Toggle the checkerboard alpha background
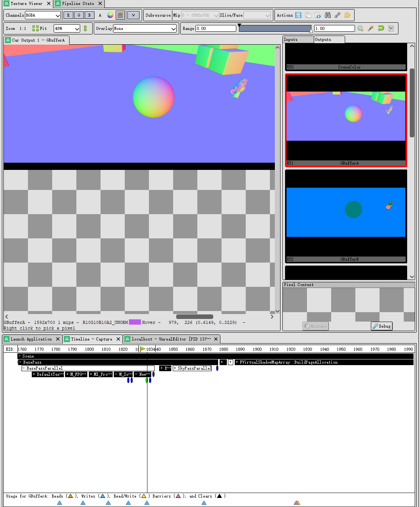 [x=120, y=15]
